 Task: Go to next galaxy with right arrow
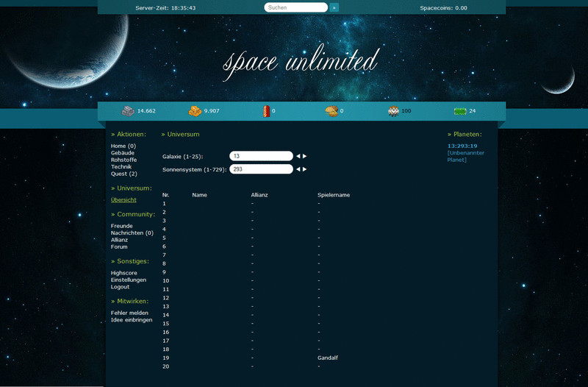(x=305, y=156)
